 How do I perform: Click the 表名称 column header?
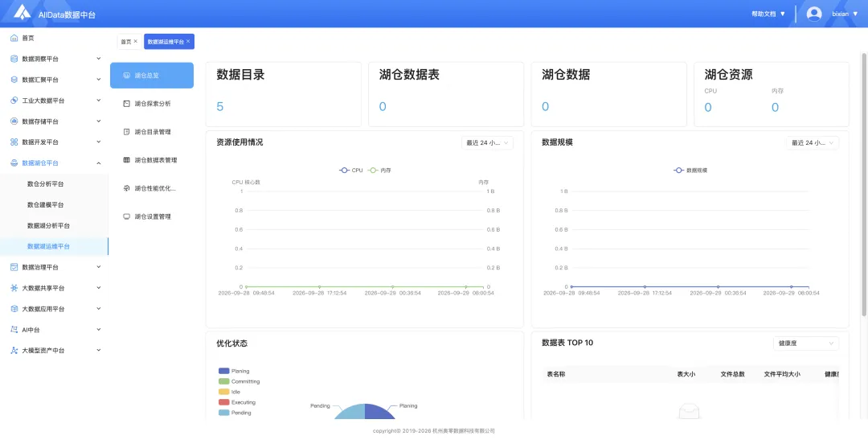click(556, 374)
